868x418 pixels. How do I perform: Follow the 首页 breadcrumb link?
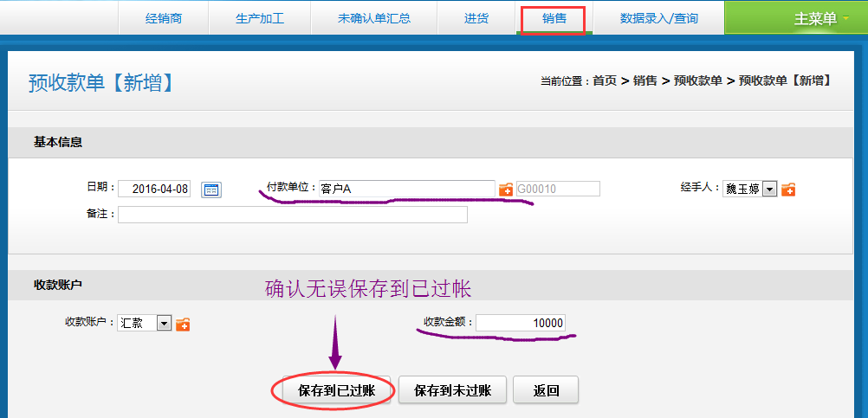[604, 80]
